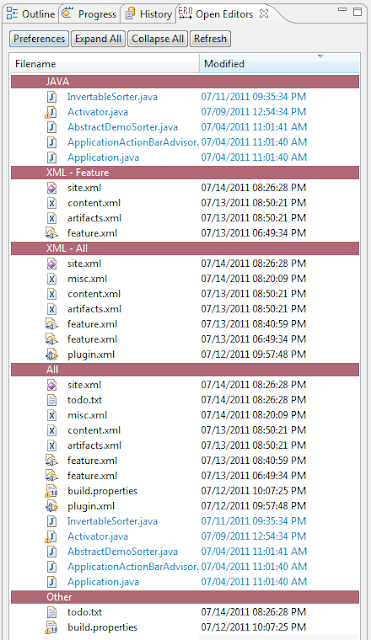Collapse the JAVA group header
Image resolution: width=371 pixels, height=640 pixels.
(x=185, y=82)
